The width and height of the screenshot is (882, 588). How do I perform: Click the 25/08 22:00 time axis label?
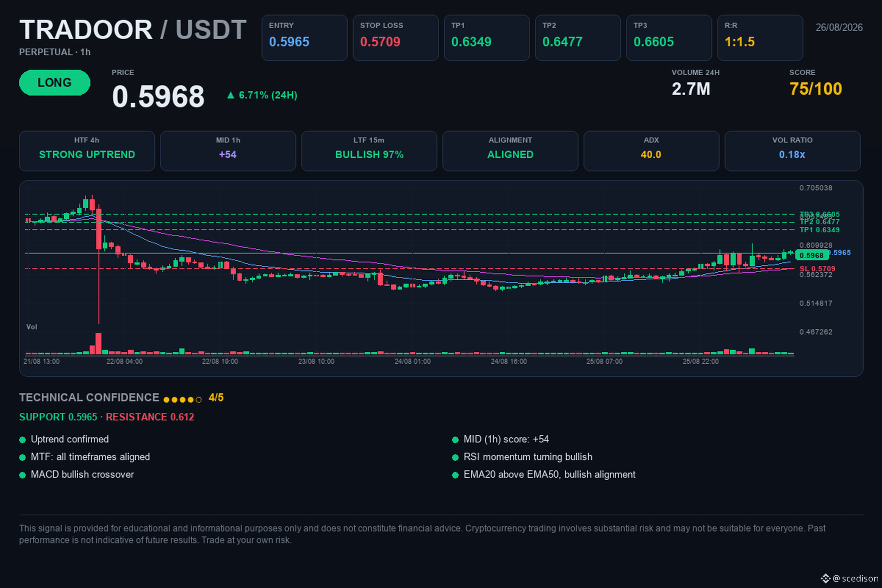[x=700, y=362]
